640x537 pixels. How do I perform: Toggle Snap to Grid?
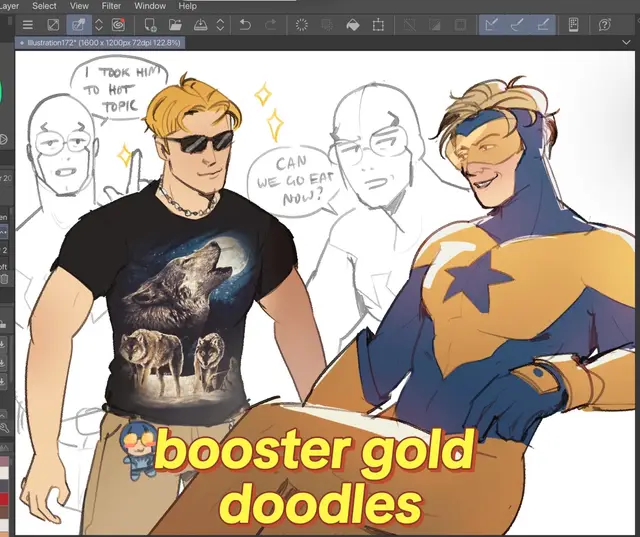[x=543, y=25]
